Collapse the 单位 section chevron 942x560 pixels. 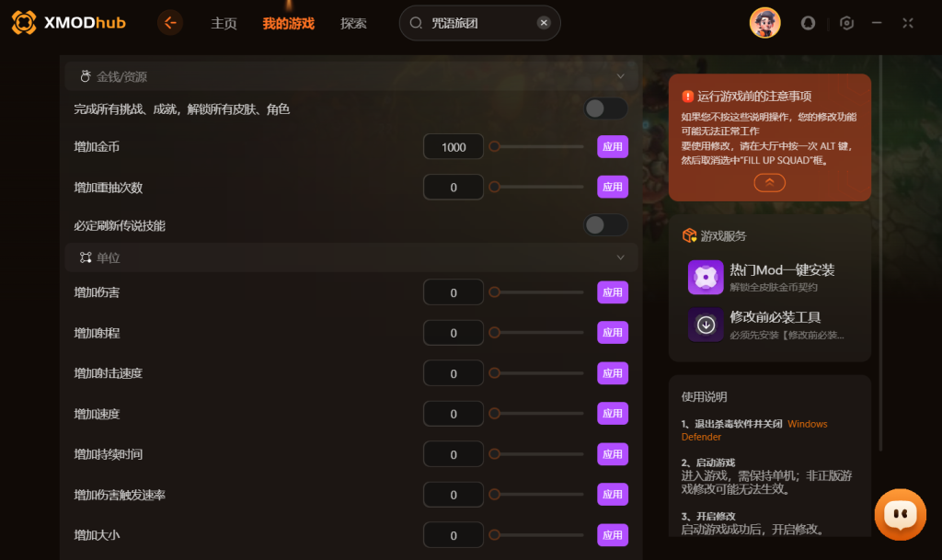[621, 257]
